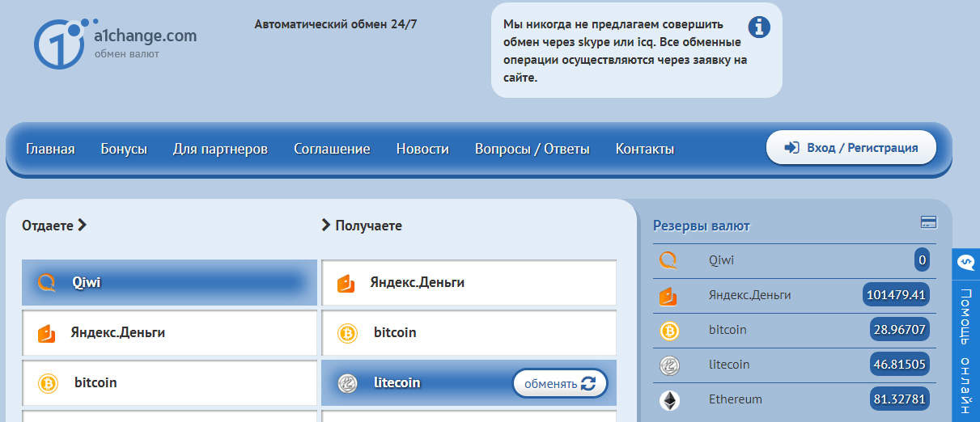Viewport: 980px width, 422px height.
Task: Click the Яндекс.Деньги icon in reserves list
Action: click(668, 295)
